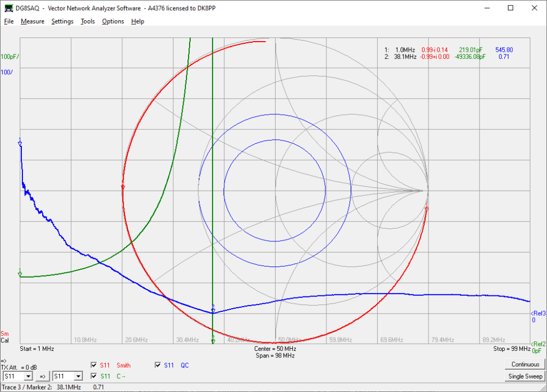Click the Span = 98 MHz label

[275, 356]
